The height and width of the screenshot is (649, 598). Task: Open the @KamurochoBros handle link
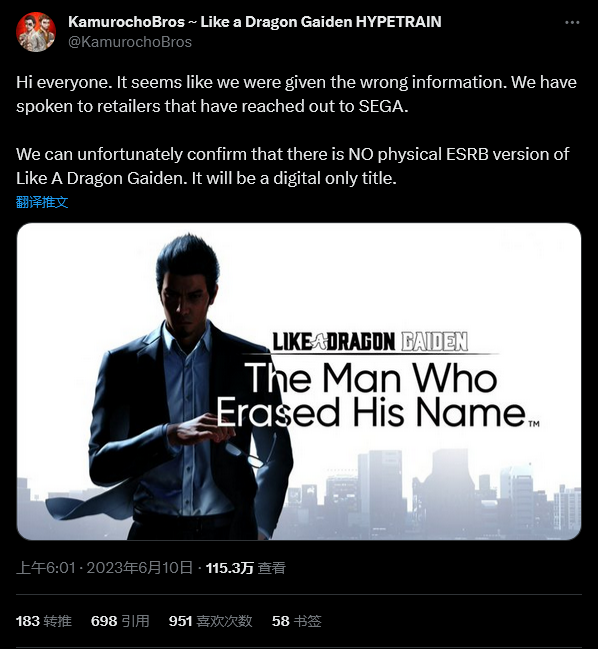pyautogui.click(x=130, y=42)
